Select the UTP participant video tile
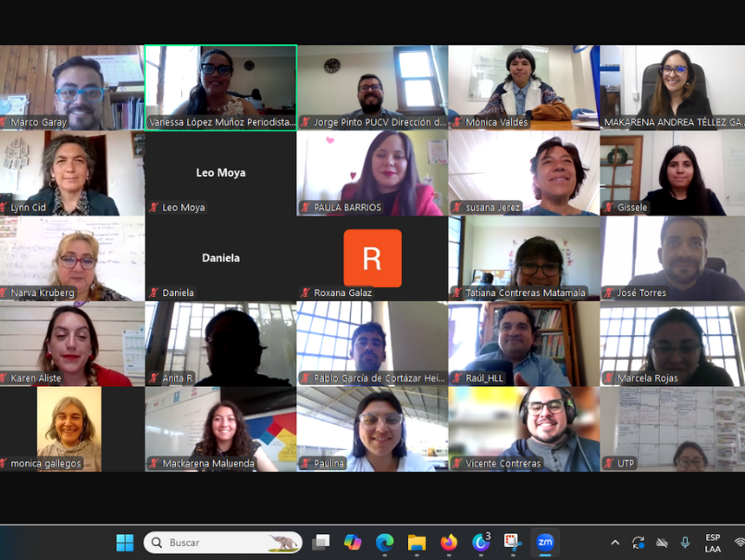This screenshot has width=745, height=560. (672, 429)
